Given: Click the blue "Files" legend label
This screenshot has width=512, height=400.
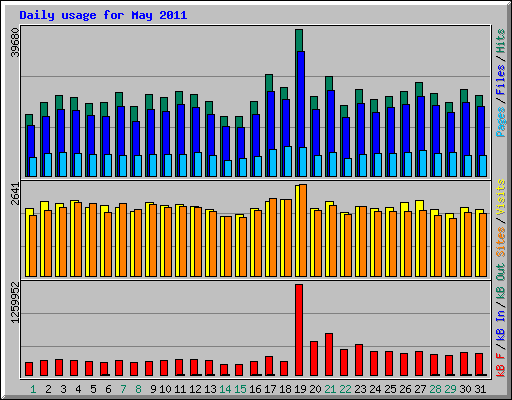Looking at the screenshot, I should point(500,80).
